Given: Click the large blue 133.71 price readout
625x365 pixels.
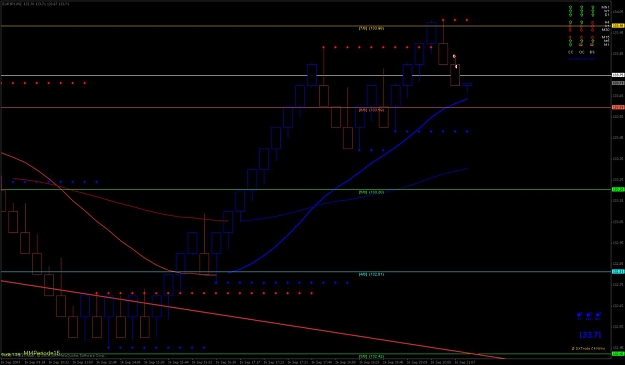Looking at the screenshot, I should (x=590, y=335).
